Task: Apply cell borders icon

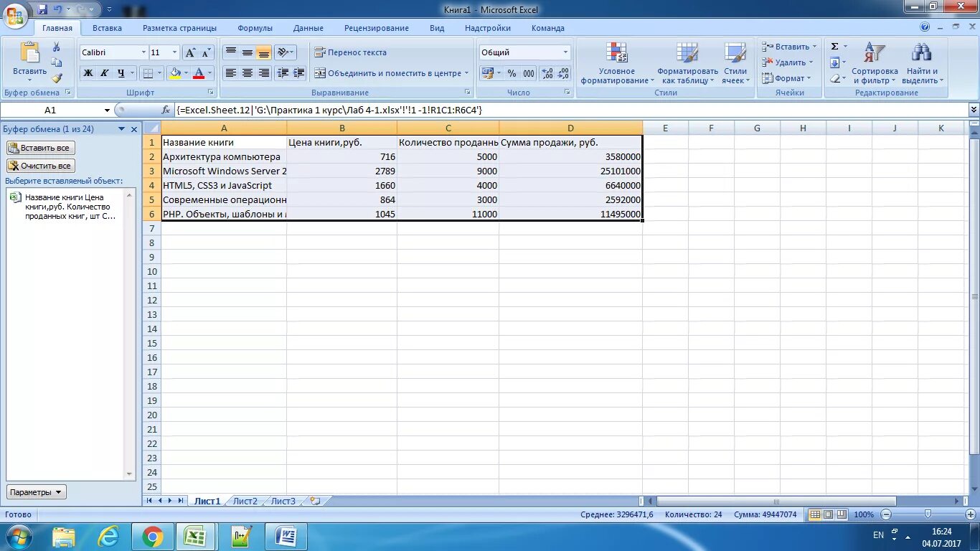Action: point(147,73)
